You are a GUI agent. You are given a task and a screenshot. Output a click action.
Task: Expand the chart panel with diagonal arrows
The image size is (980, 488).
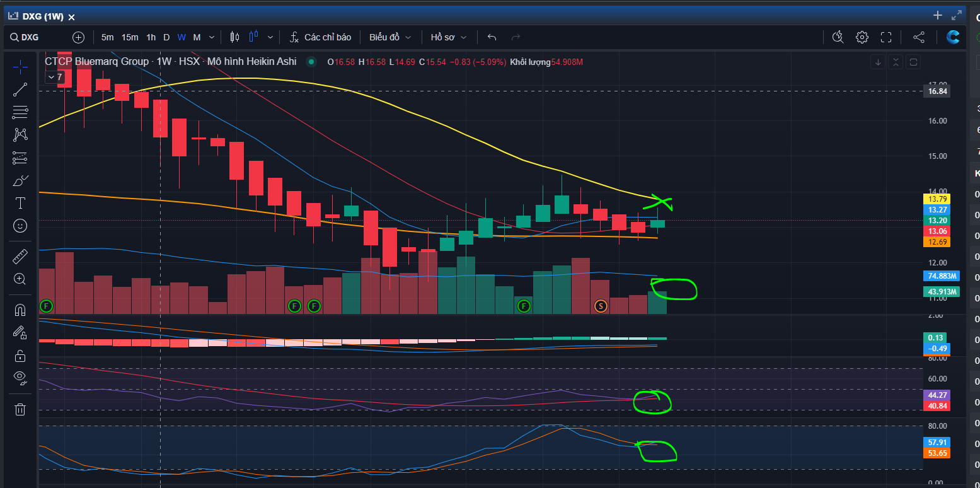point(957,15)
